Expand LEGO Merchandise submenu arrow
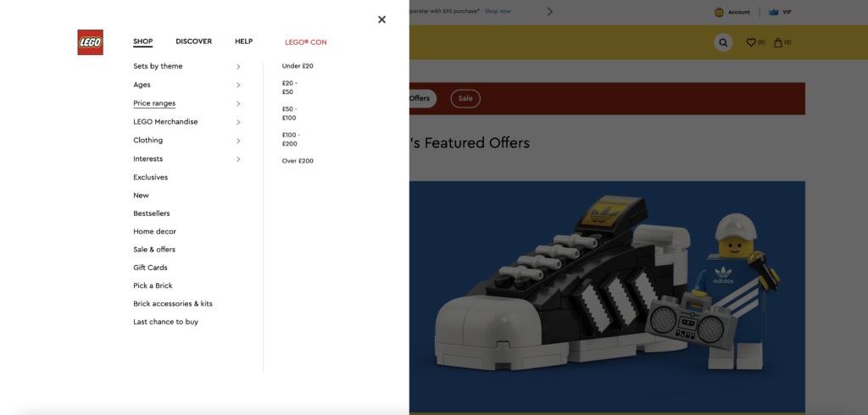 pos(238,122)
